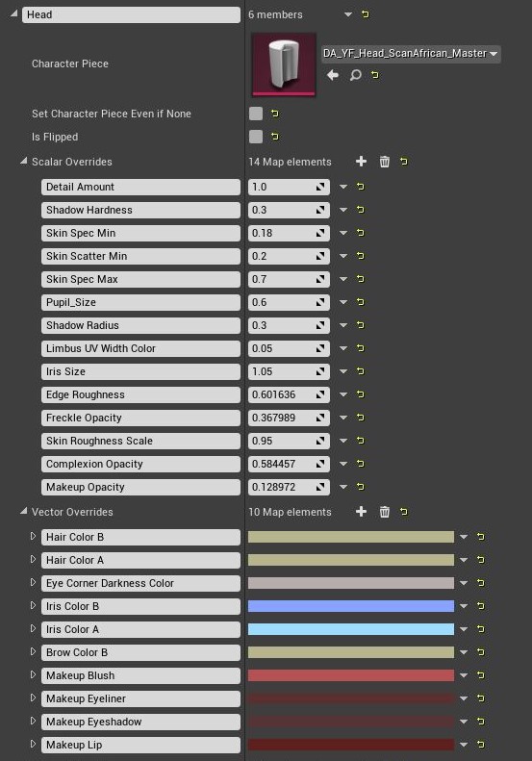Viewport: 532px width, 761px height.
Task: Open the Head element options dropdown arrow
Action: click(x=348, y=14)
